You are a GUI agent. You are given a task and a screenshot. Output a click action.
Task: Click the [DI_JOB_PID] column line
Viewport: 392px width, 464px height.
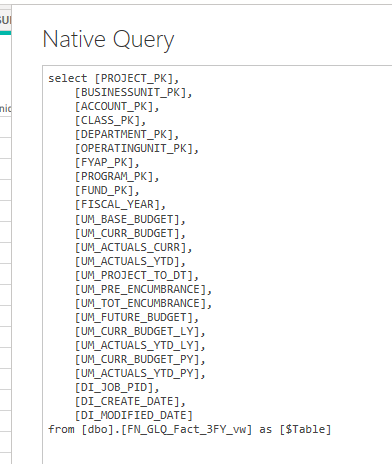(117, 388)
